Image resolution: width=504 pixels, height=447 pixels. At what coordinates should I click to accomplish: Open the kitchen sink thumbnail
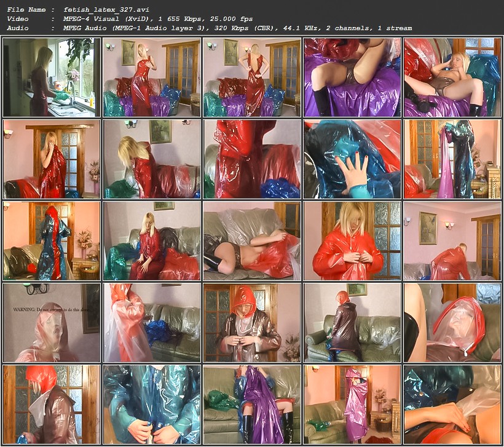tap(52, 77)
